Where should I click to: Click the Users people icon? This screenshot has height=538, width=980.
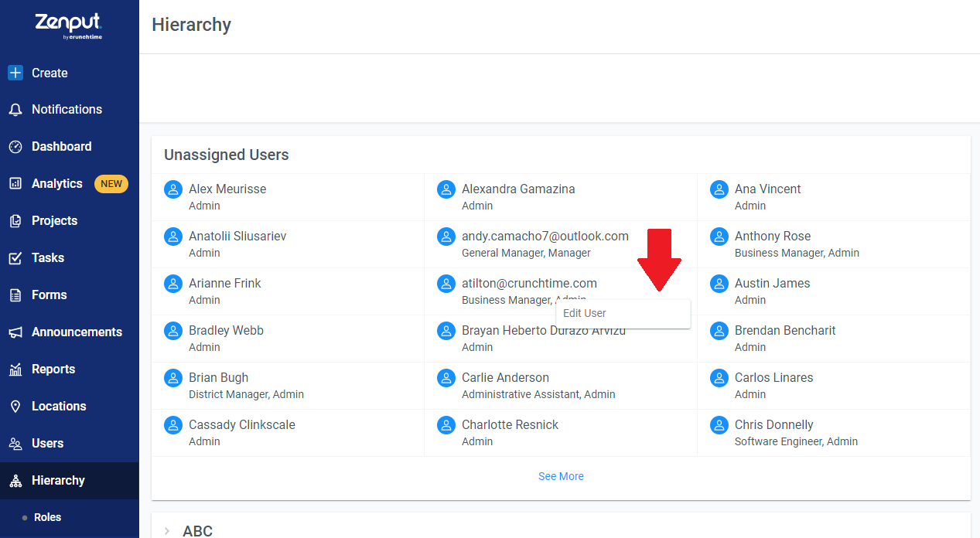[x=15, y=444]
